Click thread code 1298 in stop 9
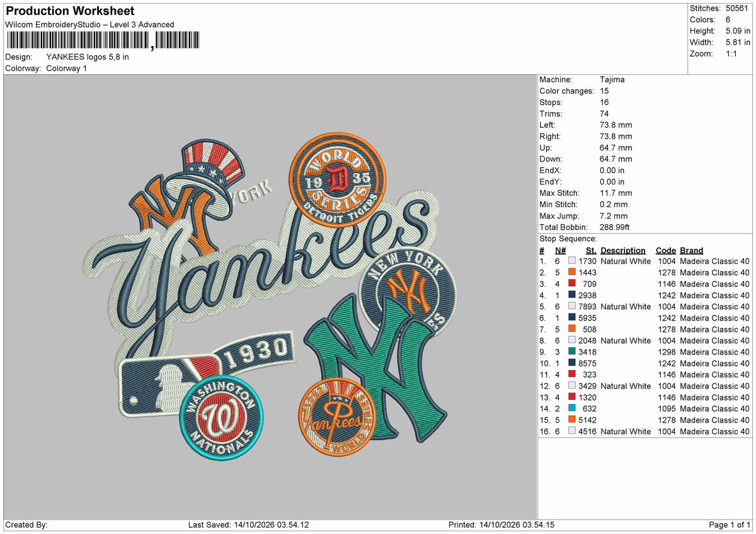Image resolution: width=756 pixels, height=534 pixels. 667,352
